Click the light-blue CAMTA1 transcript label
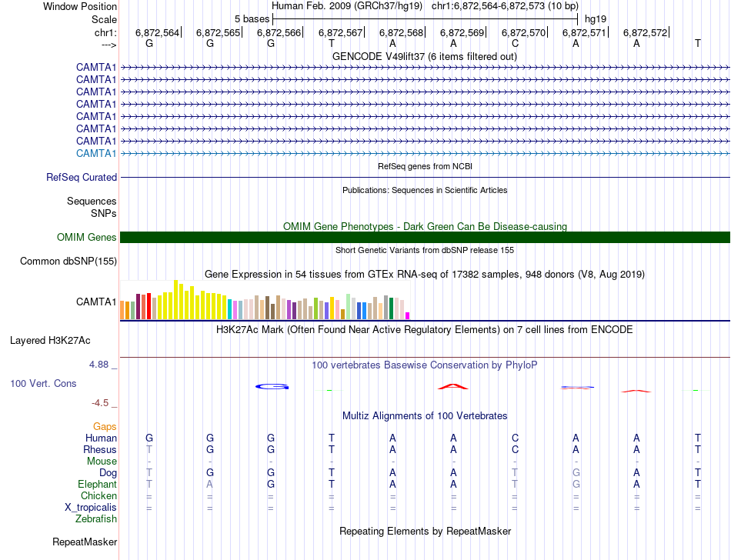 [x=96, y=153]
